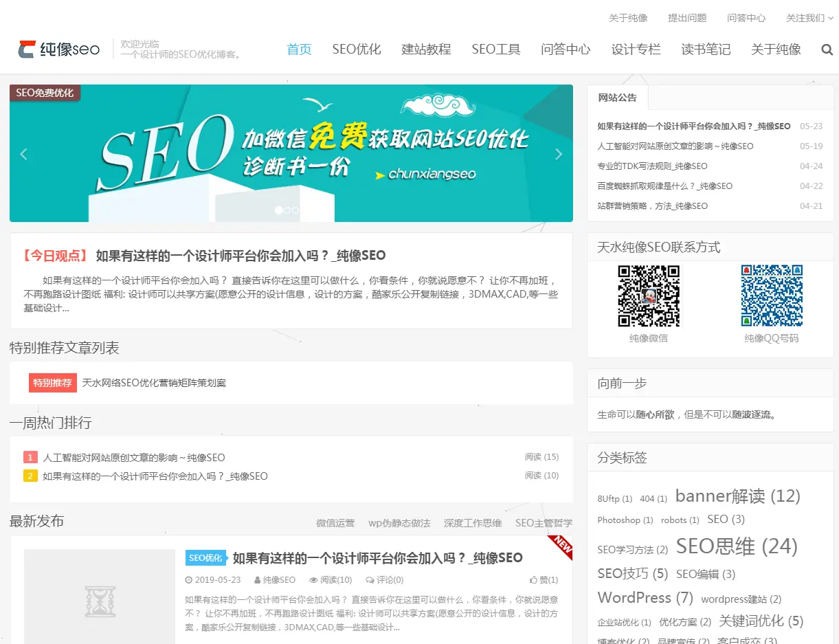Open the 纯像QQ号码 QR code image
Viewport: 839px width, 644px height.
772,296
